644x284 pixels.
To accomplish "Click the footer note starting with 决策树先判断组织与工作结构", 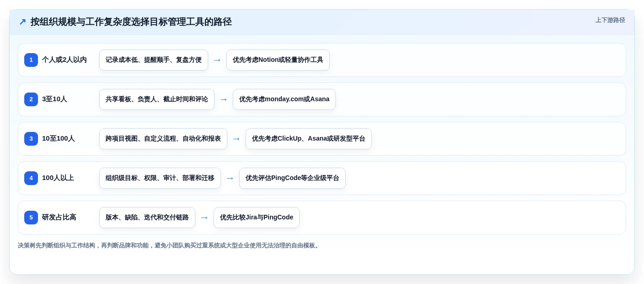I will tap(169, 246).
